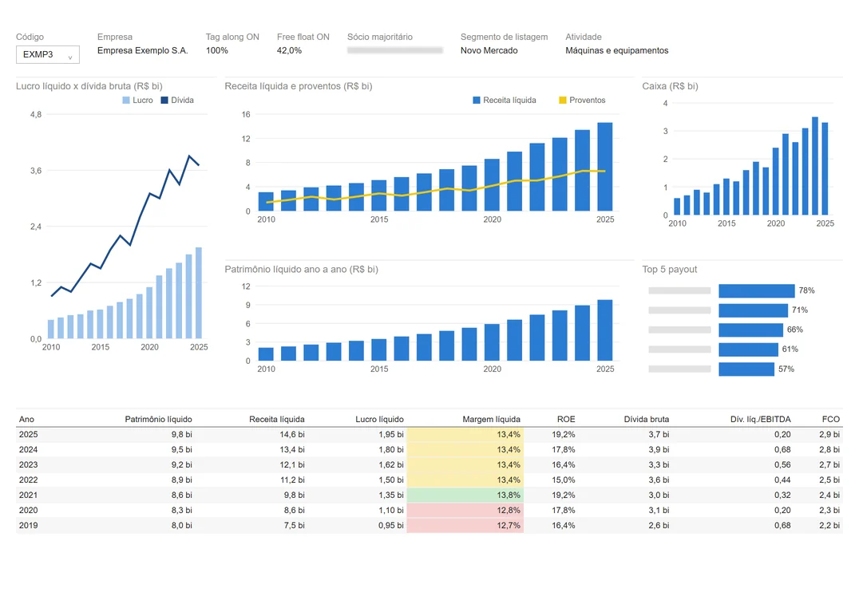The width and height of the screenshot is (859, 616).
Task: Click the 14,6 bi receita value
Action: [292, 435]
